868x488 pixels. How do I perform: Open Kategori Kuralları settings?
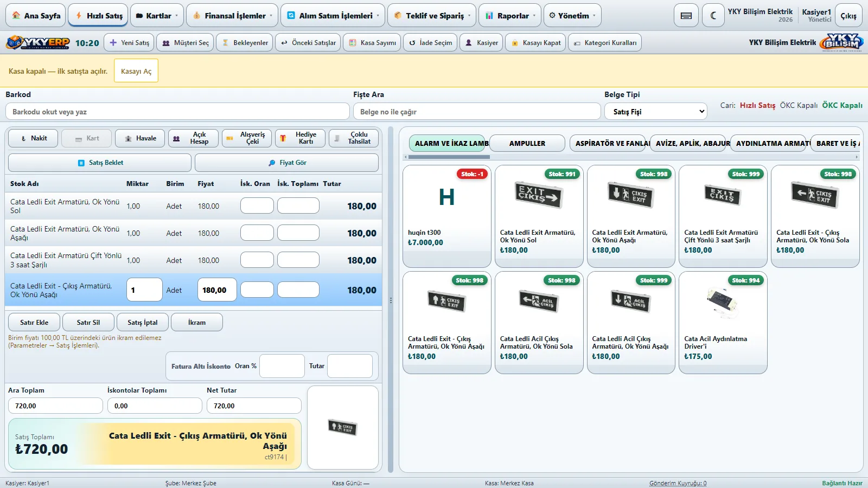pyautogui.click(x=605, y=43)
